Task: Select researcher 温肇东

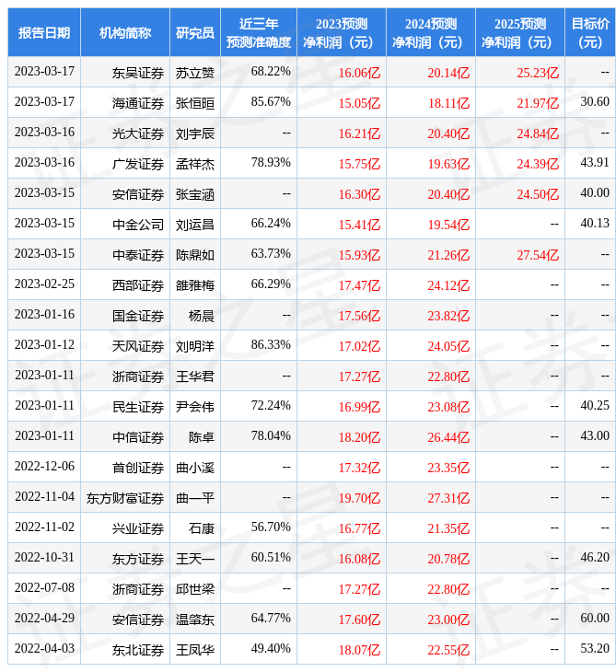Action: tap(195, 620)
